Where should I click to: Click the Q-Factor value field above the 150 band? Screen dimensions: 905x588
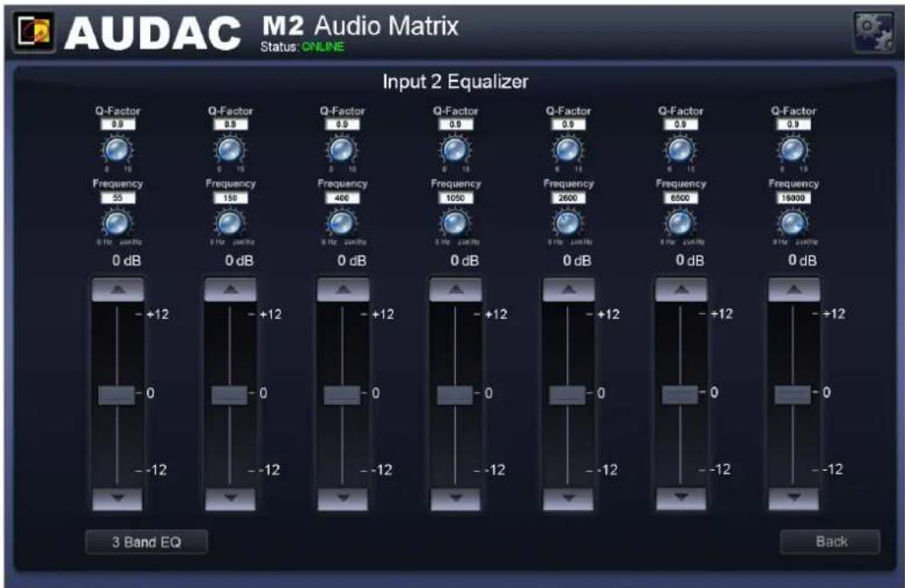[230, 125]
